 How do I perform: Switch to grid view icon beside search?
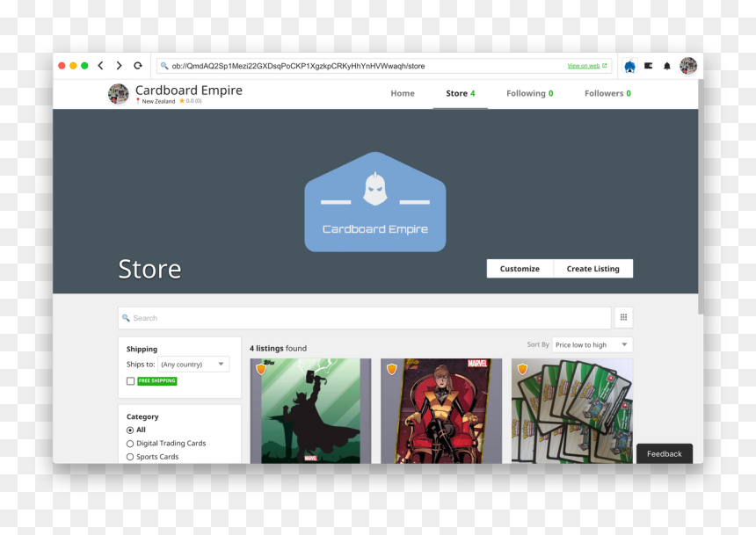point(623,317)
